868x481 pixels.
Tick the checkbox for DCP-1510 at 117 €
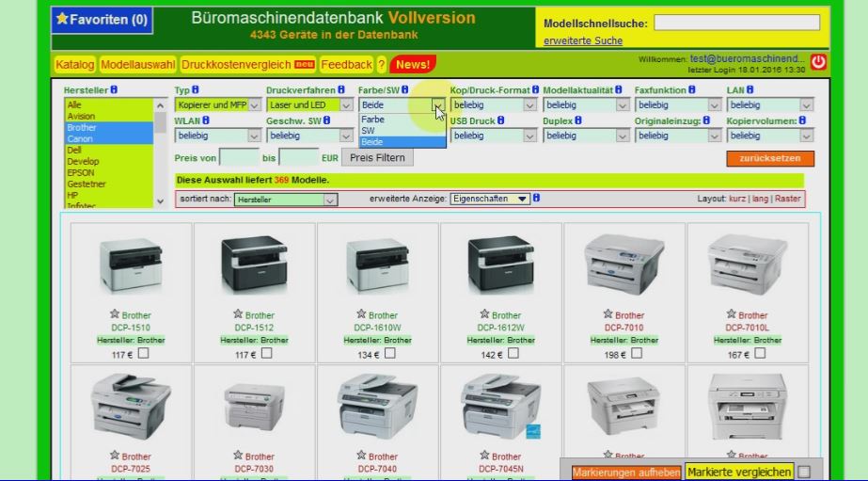(143, 353)
